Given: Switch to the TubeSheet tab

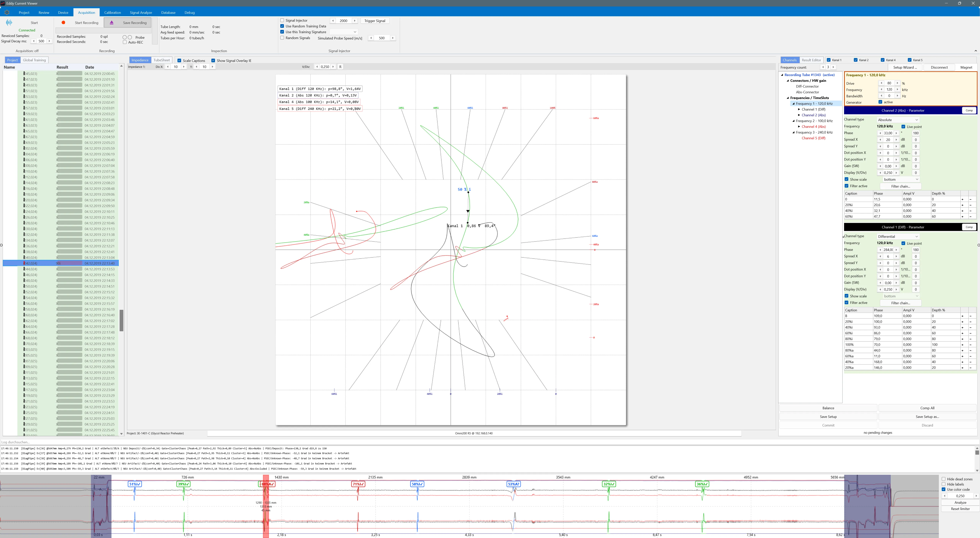Looking at the screenshot, I should click(x=162, y=60).
